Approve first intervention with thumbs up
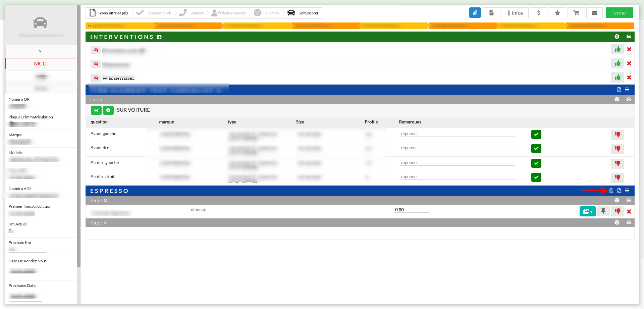This screenshot has width=644, height=309. pyautogui.click(x=618, y=49)
